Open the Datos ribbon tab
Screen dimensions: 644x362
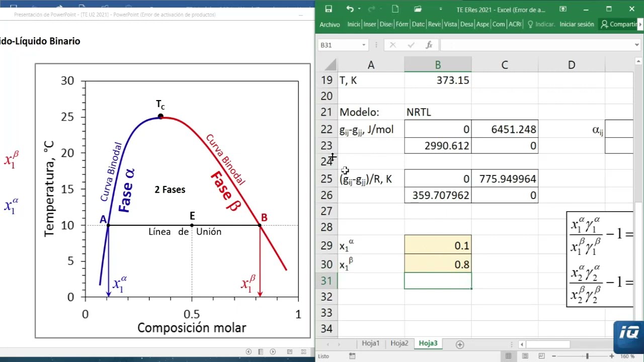[418, 24]
